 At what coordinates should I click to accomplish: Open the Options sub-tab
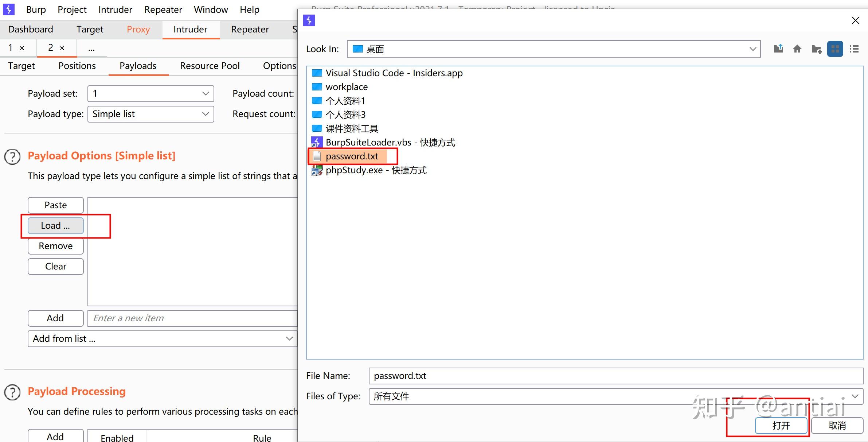(279, 66)
